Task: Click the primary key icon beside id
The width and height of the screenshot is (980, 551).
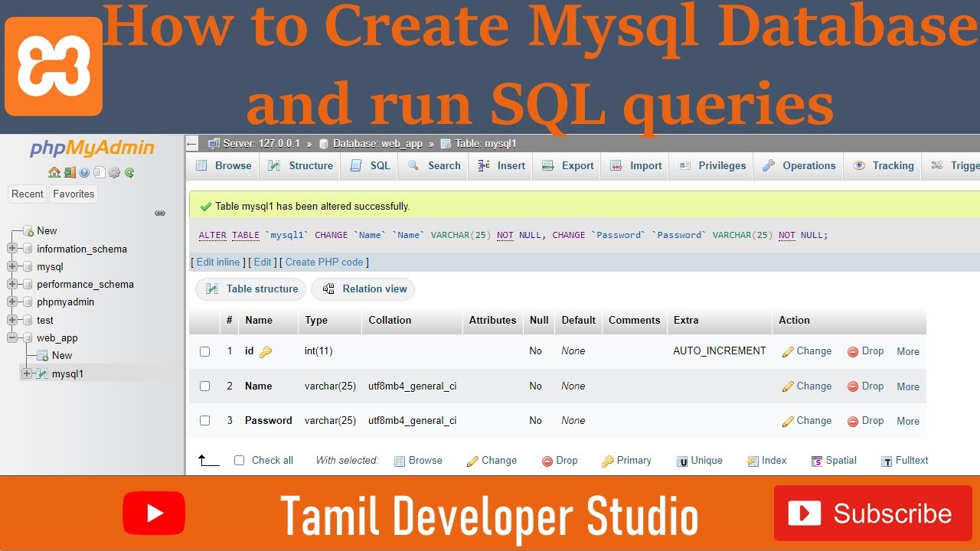Action: (266, 352)
